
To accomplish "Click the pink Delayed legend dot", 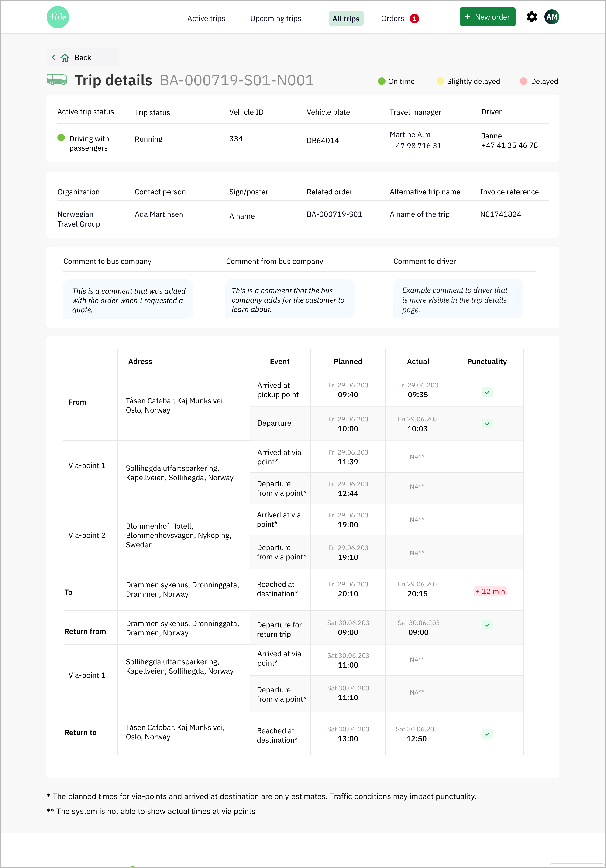I will [x=523, y=81].
